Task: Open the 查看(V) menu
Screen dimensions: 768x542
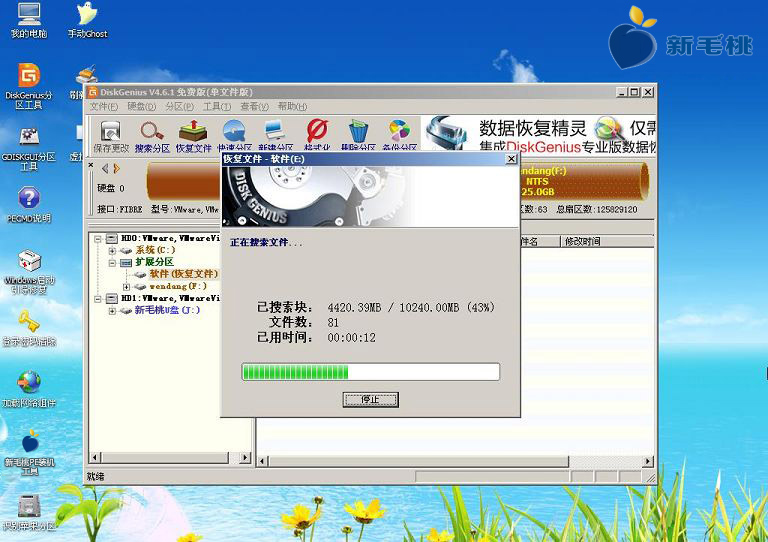Action: (255, 106)
